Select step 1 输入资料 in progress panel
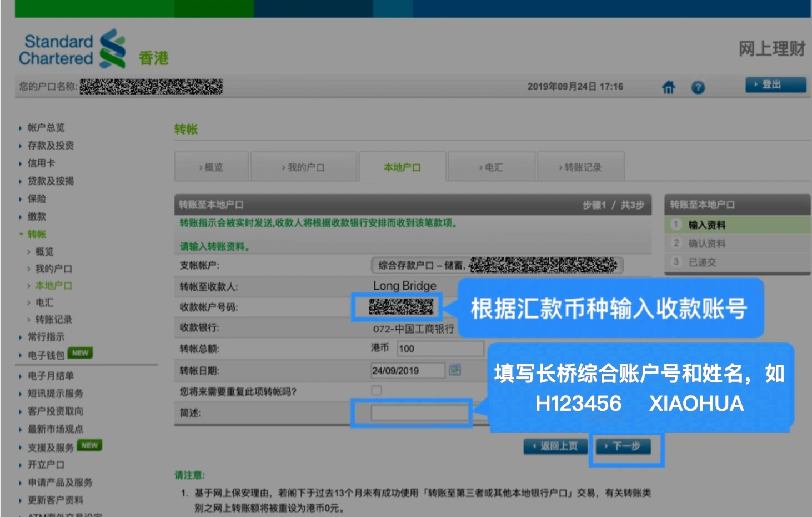Screen dimensions: 812x517 (738, 225)
